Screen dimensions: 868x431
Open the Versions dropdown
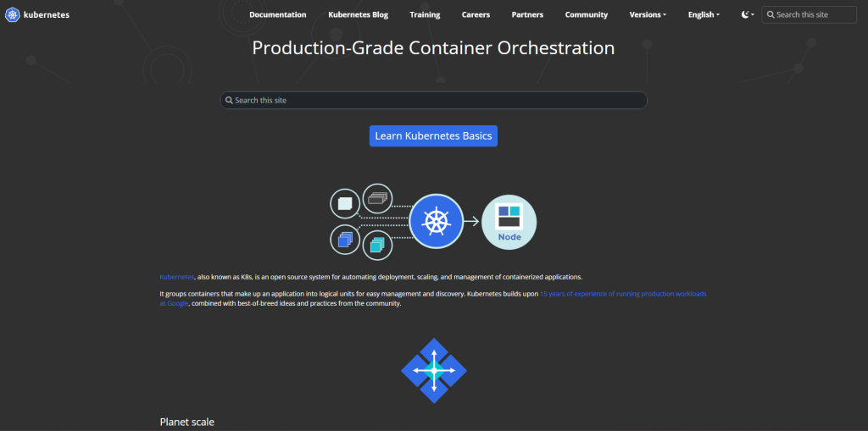pos(648,15)
